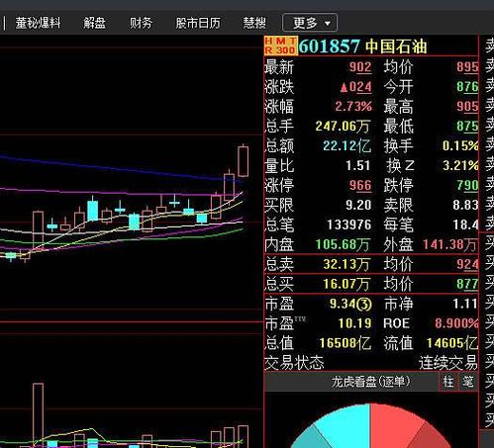This screenshot has width=494, height=448.
Task: Switch to the 财务 tab
Action: 141,23
